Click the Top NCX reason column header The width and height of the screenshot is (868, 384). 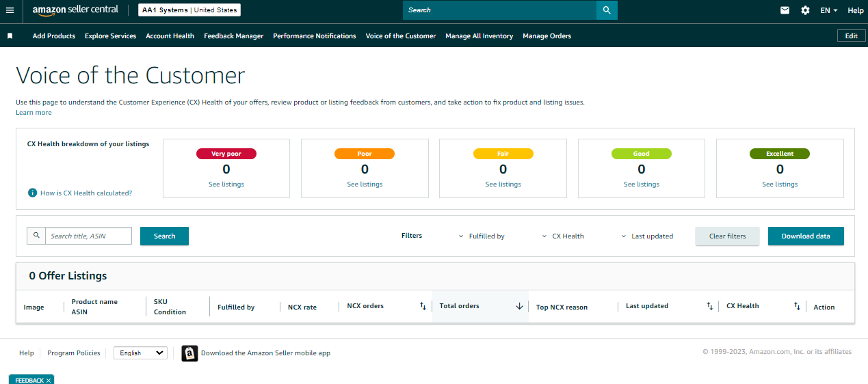click(x=562, y=307)
